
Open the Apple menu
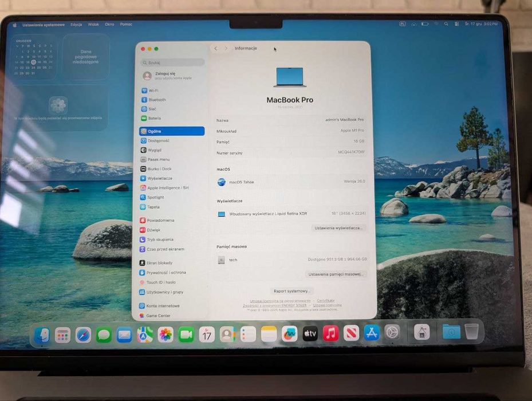click(x=14, y=25)
